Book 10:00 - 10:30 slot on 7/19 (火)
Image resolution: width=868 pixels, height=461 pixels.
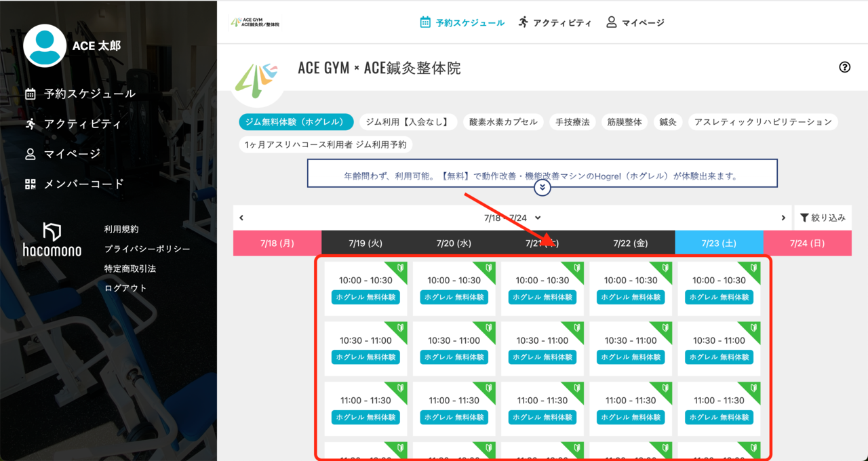[366, 289]
